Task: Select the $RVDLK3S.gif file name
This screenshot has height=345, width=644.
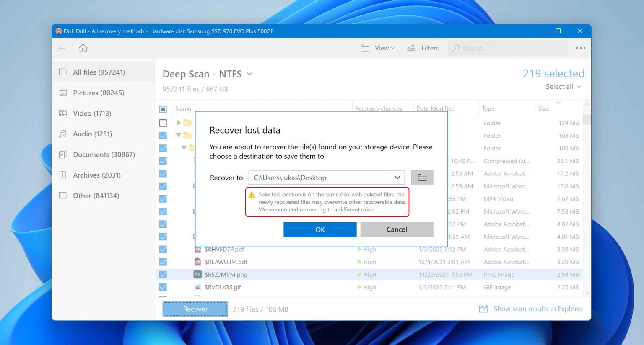Action: coord(223,287)
